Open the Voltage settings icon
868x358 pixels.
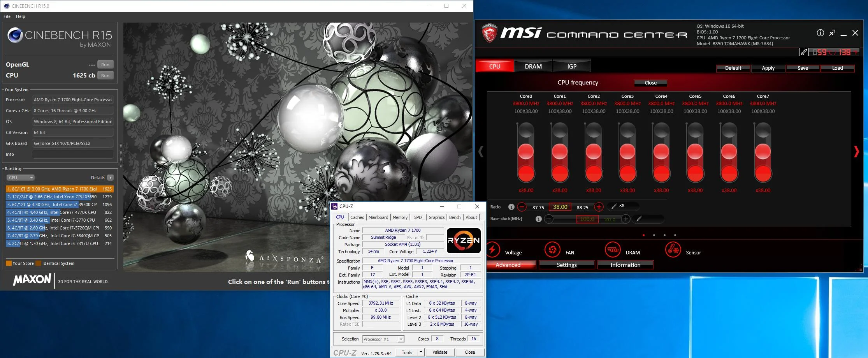[x=493, y=250]
